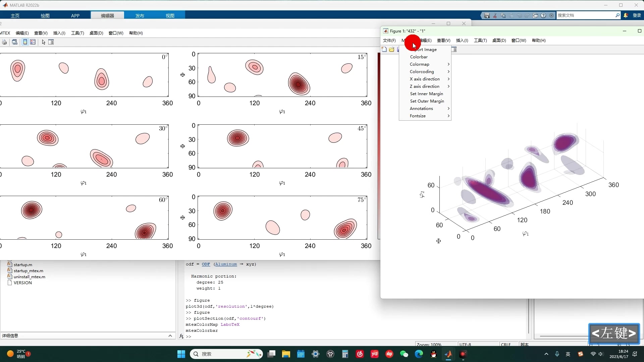Open the property inspector icon
The image size is (644, 362).
51,42
